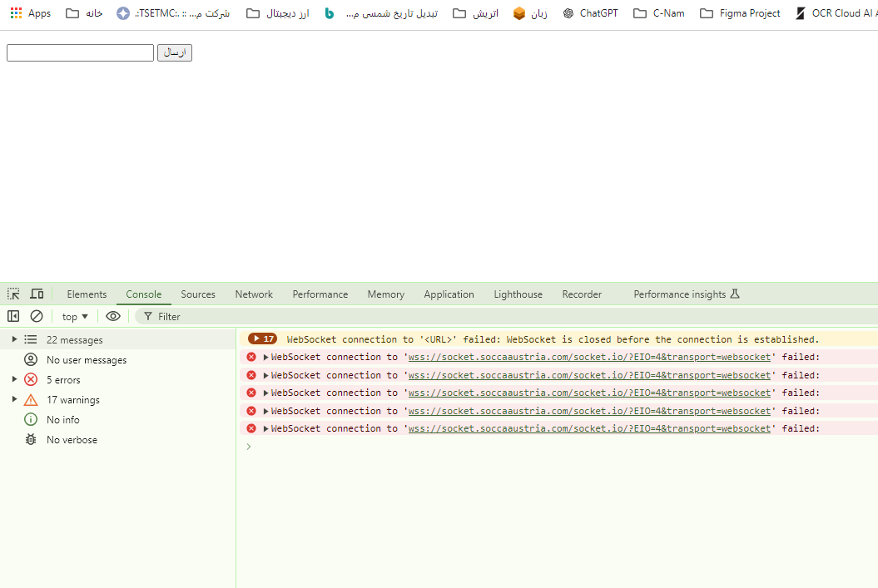
Task: Open the Bing-icon date converter bookmark
Action: click(381, 12)
